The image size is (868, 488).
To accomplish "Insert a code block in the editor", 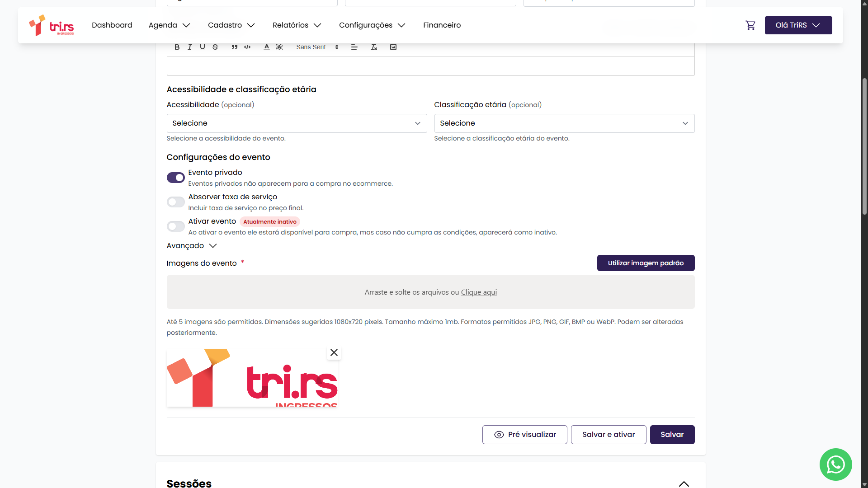I will [x=247, y=47].
